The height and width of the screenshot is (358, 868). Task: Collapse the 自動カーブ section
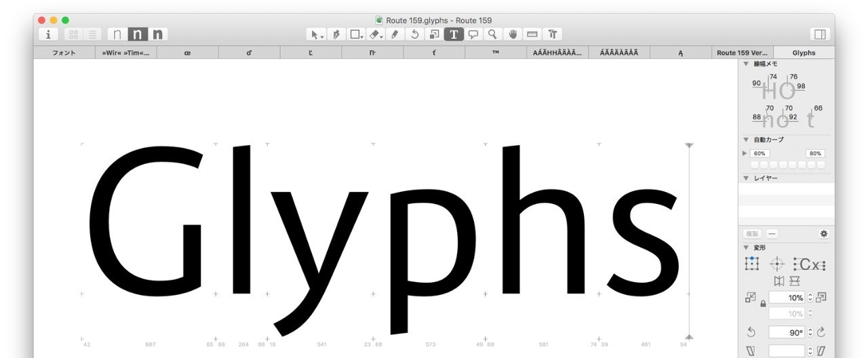[x=746, y=140]
